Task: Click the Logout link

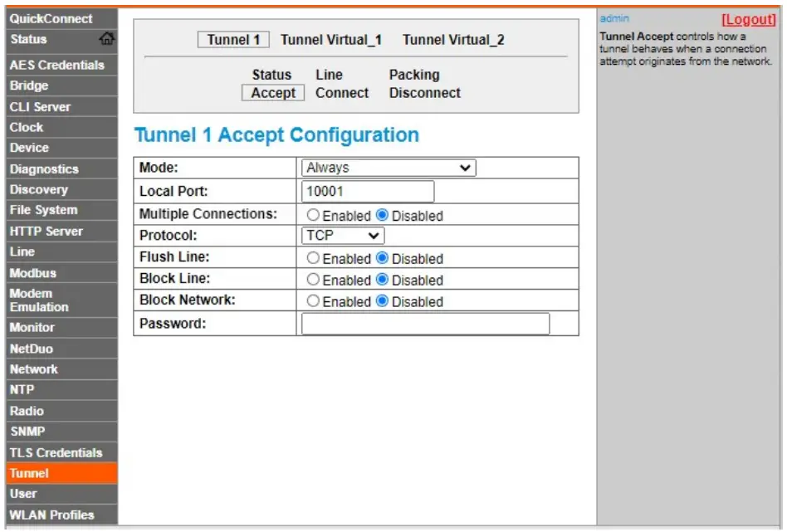Action: coord(748,20)
